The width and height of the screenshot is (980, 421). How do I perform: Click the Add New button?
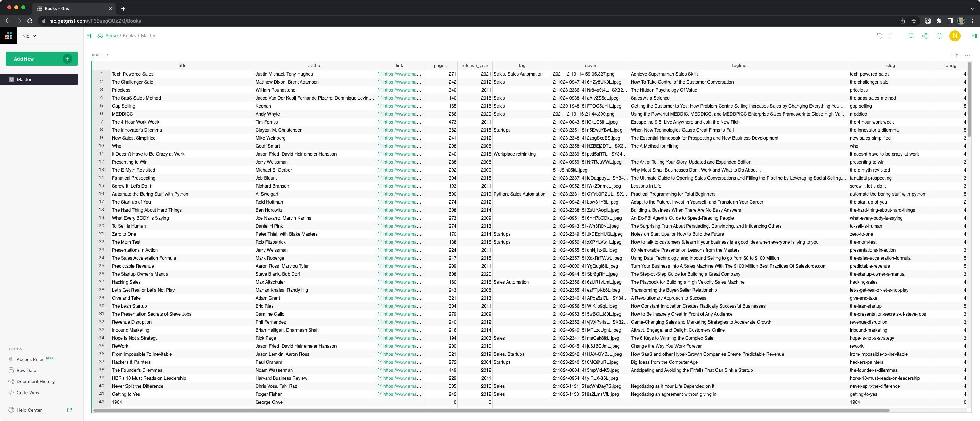(41, 58)
